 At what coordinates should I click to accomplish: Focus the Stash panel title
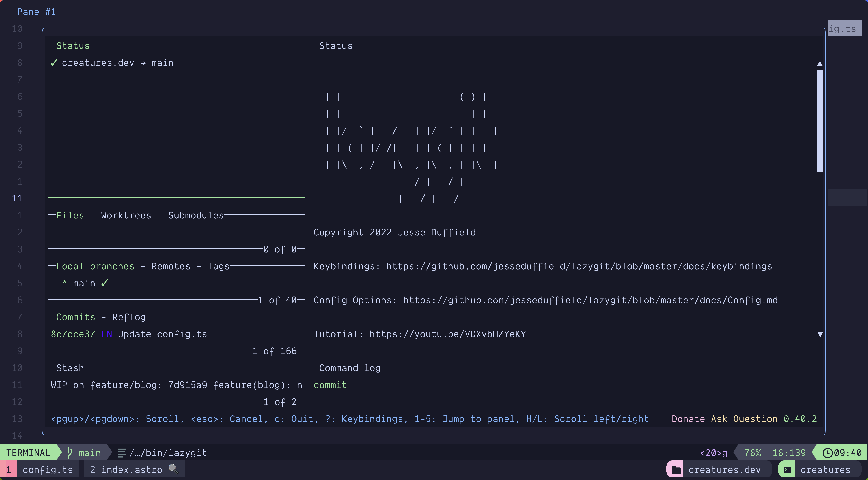pos(70,368)
